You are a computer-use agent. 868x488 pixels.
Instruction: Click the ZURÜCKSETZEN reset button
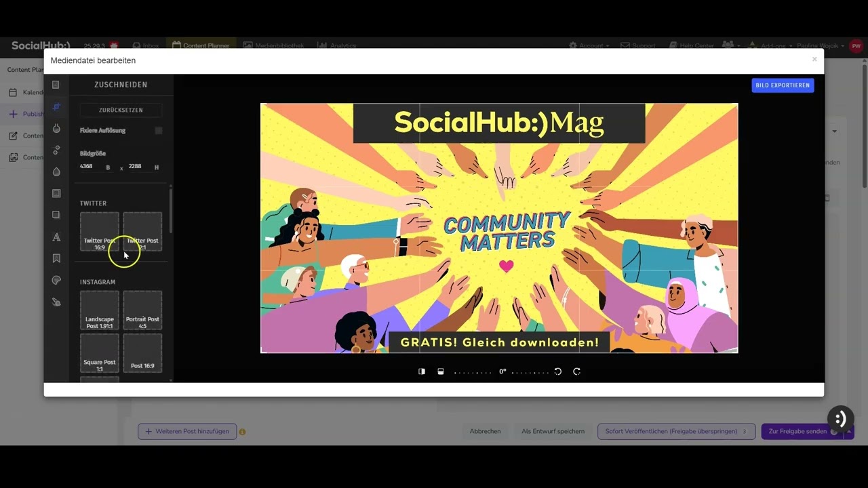tap(121, 110)
